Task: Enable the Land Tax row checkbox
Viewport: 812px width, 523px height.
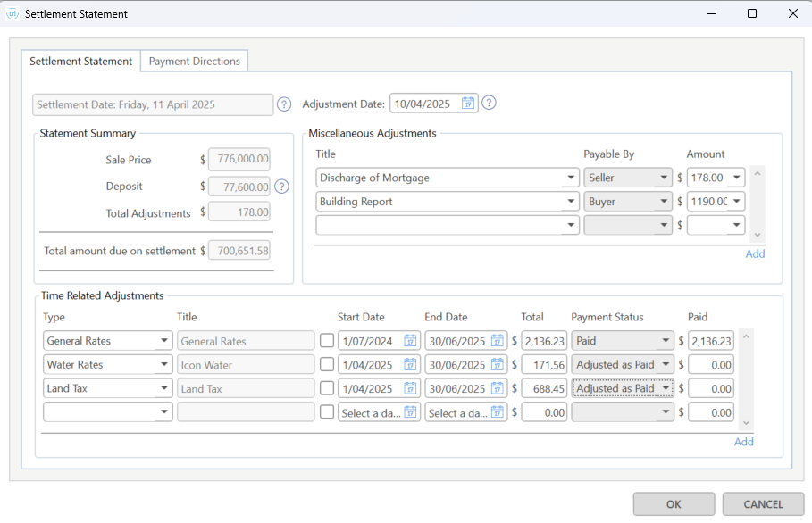Action: point(327,389)
